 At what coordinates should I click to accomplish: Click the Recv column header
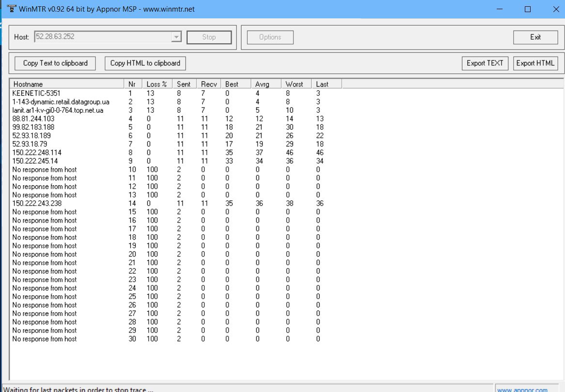pyautogui.click(x=209, y=84)
